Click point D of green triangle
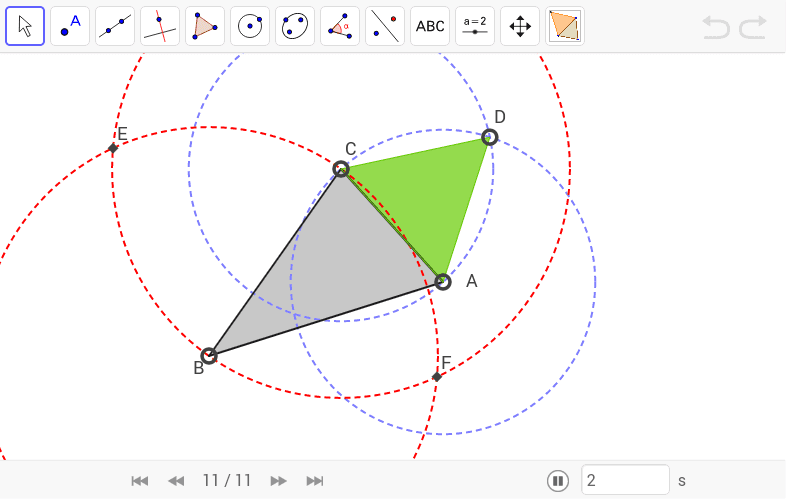The image size is (787, 500). point(489,137)
